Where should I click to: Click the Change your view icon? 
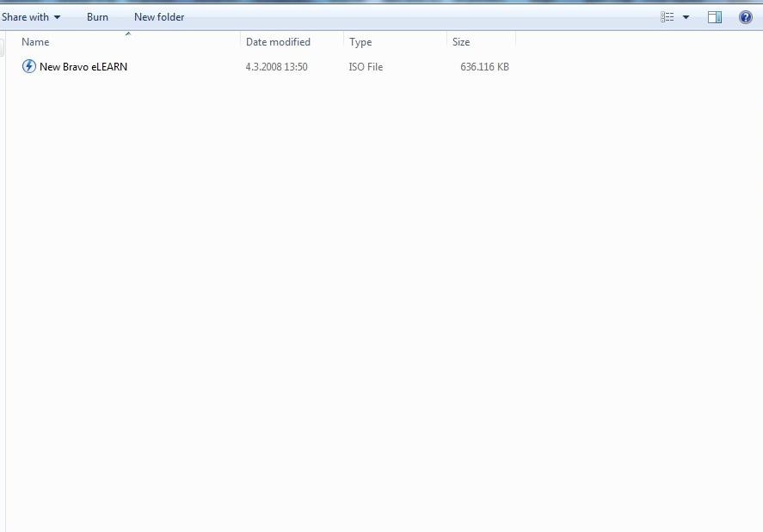(x=668, y=17)
